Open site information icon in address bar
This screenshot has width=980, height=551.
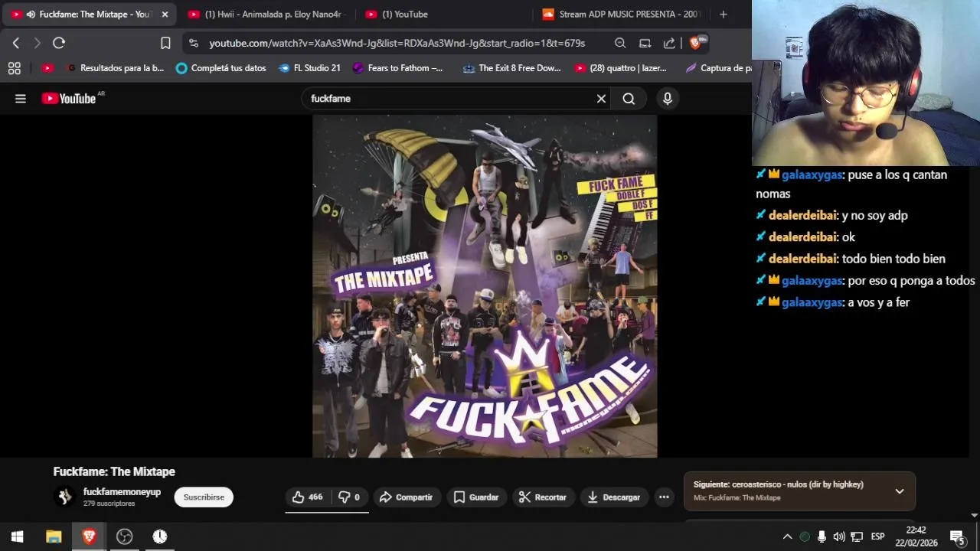[x=194, y=43]
